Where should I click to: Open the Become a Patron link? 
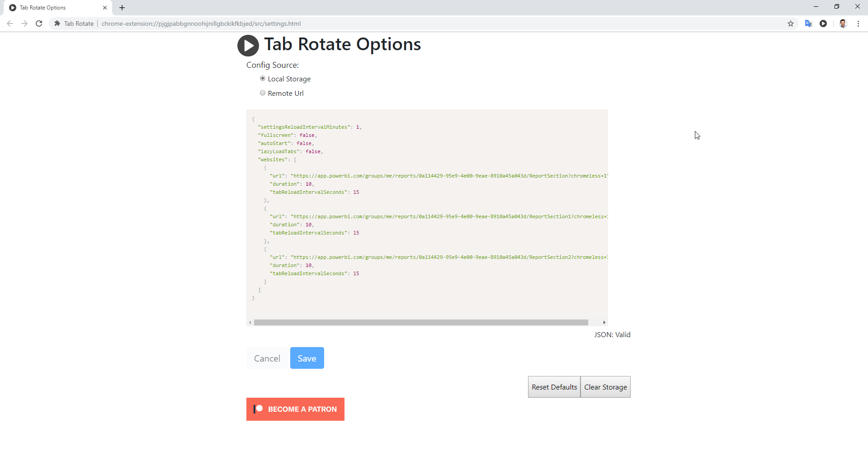tap(295, 409)
